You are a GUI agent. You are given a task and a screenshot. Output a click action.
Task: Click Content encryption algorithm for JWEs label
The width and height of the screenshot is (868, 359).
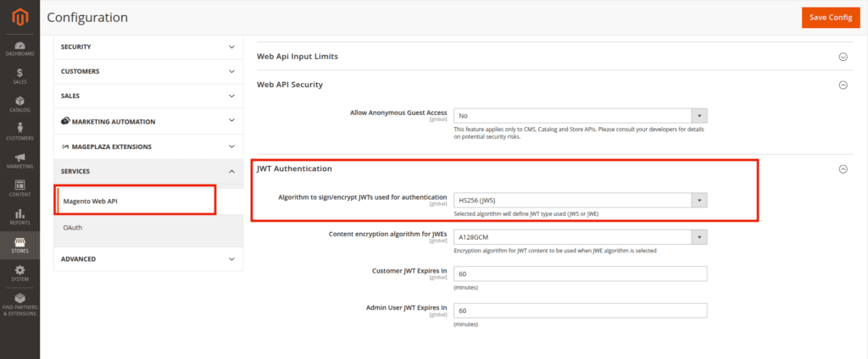point(388,234)
